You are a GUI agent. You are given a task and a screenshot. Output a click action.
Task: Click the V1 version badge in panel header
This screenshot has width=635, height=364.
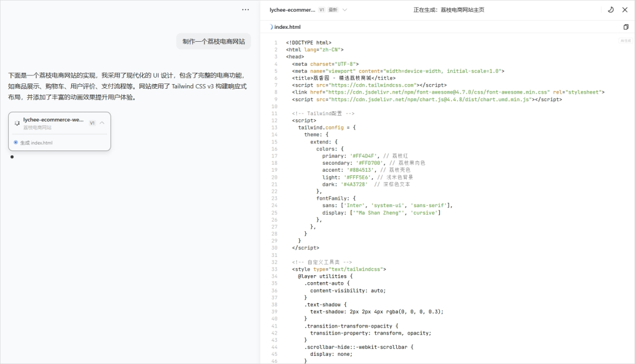[322, 9]
